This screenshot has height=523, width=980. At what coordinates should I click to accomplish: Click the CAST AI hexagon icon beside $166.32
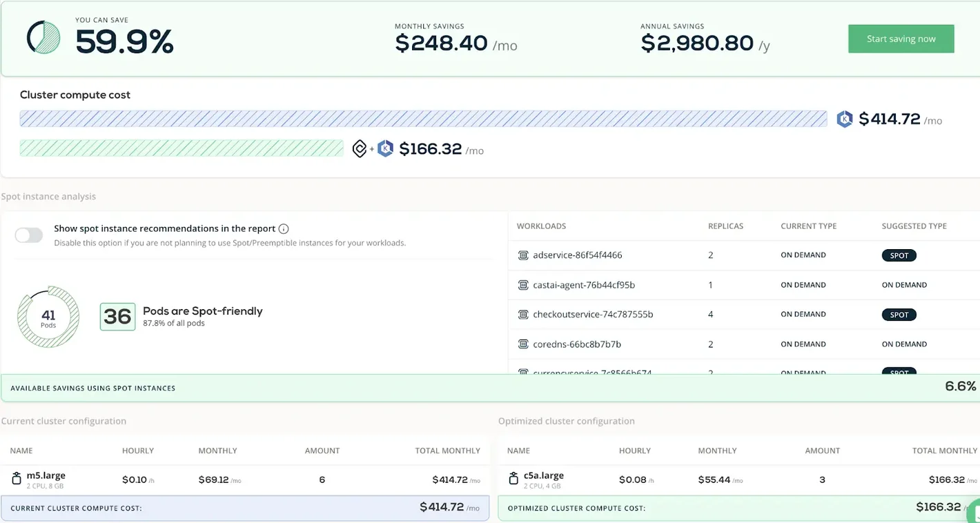pyautogui.click(x=384, y=148)
